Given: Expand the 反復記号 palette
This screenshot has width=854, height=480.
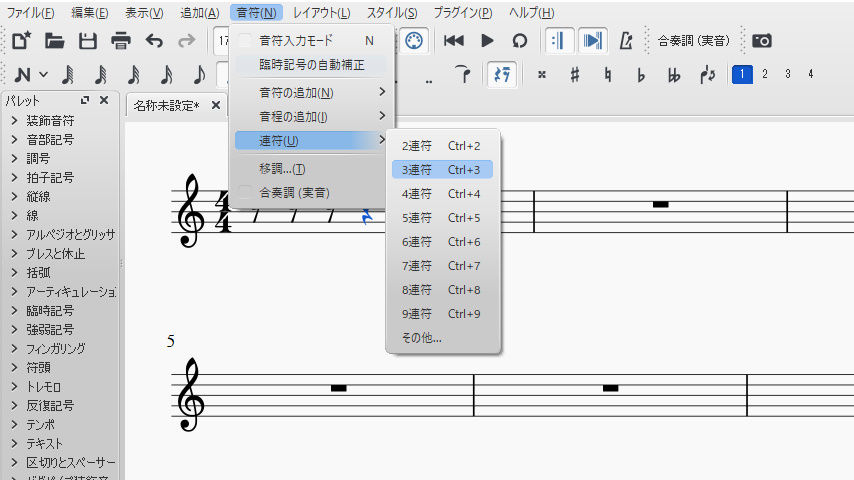Looking at the screenshot, I should click(15, 406).
